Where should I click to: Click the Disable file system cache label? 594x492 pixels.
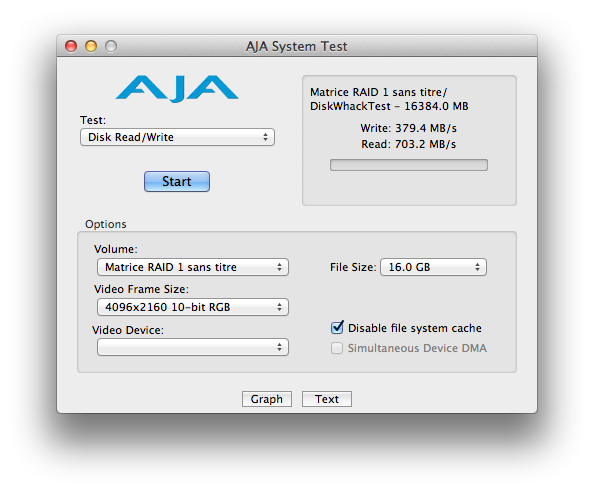point(415,328)
